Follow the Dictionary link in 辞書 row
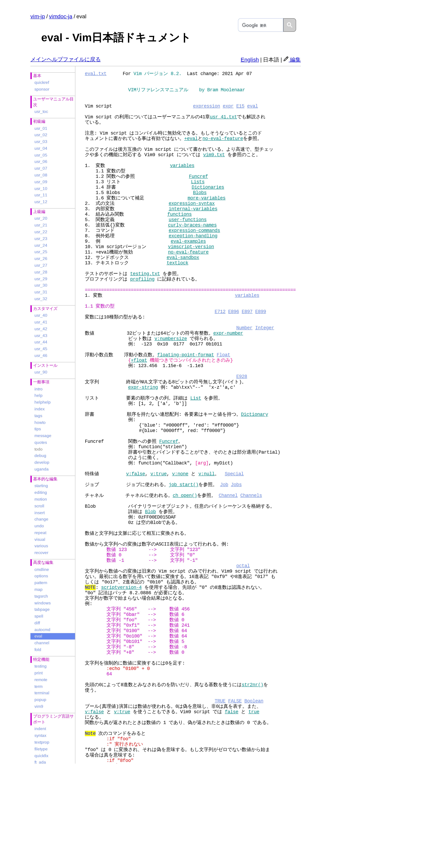 pyautogui.click(x=254, y=415)
